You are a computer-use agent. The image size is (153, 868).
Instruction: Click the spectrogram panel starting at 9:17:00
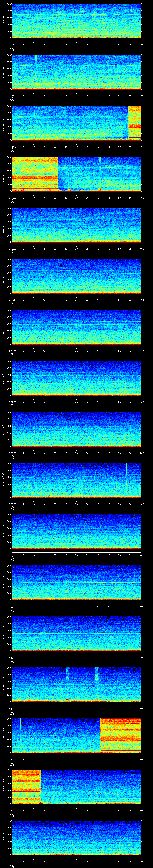coord(77,174)
